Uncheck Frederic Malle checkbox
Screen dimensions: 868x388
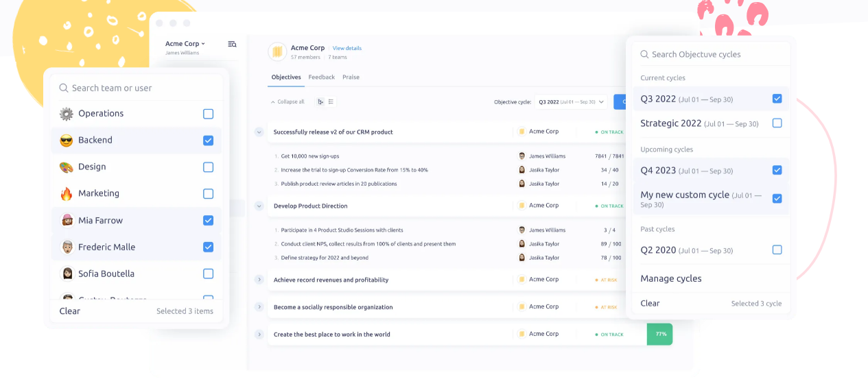(209, 247)
